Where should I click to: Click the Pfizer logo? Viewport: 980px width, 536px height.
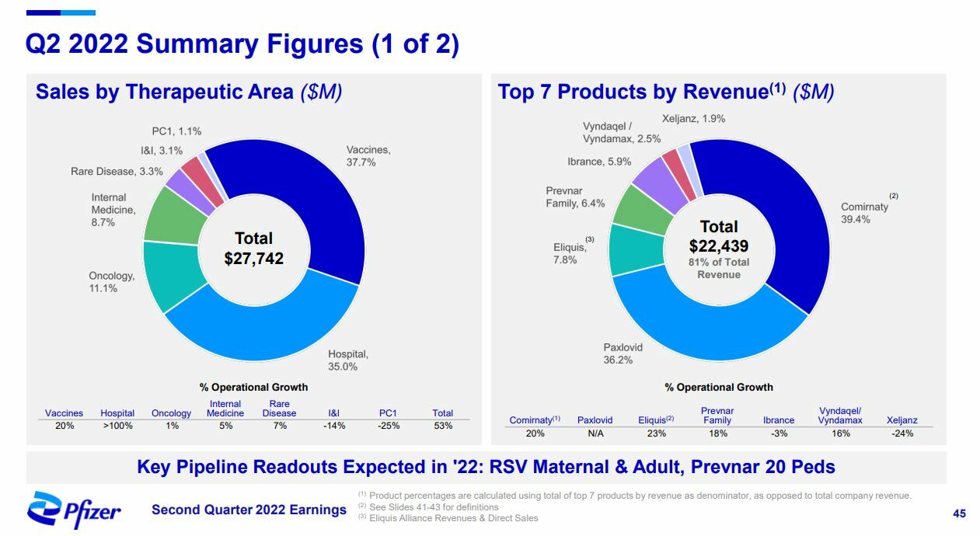[x=75, y=509]
